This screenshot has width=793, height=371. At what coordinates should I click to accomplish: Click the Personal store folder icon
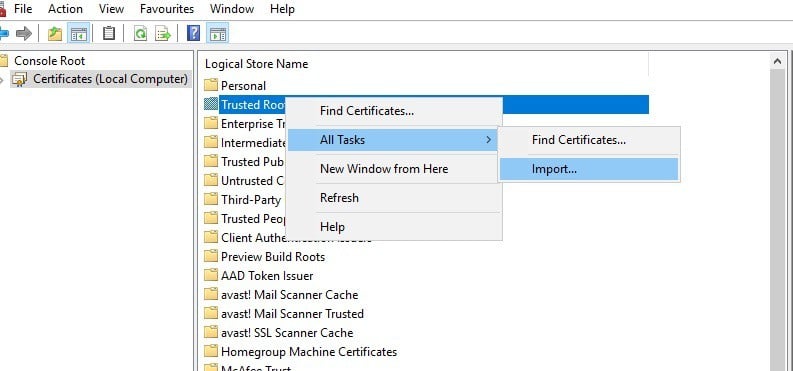[x=211, y=85]
